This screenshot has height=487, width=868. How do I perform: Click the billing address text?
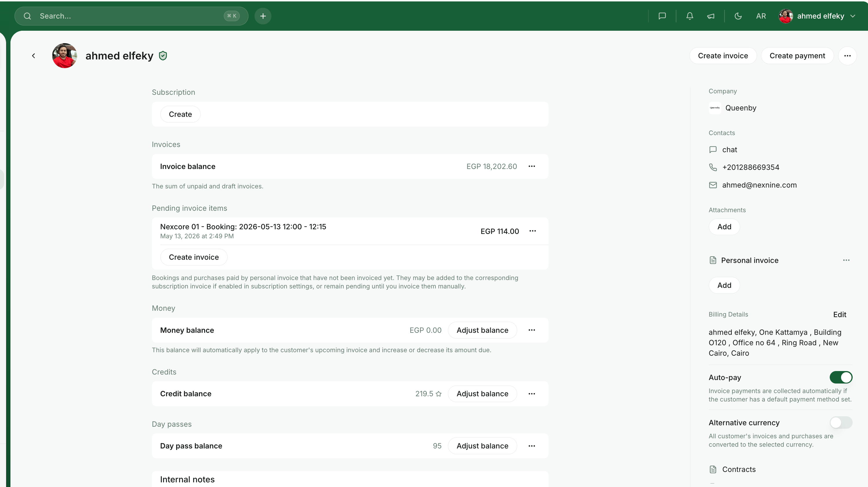pos(775,343)
